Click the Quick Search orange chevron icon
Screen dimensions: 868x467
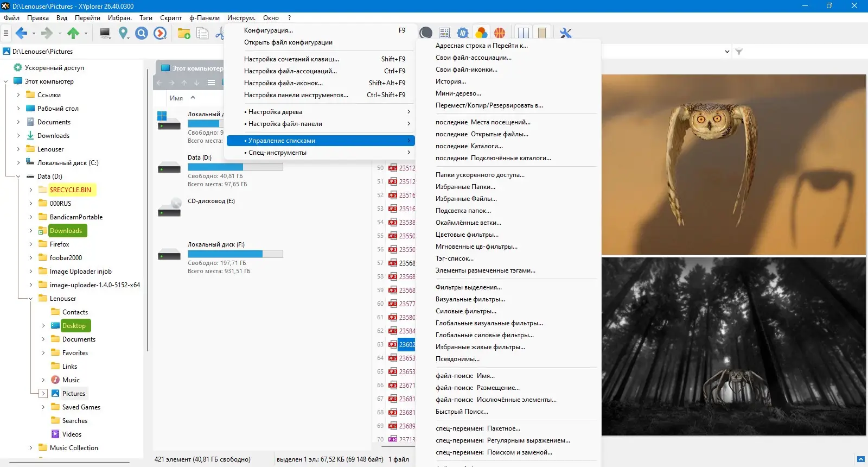tap(160, 34)
